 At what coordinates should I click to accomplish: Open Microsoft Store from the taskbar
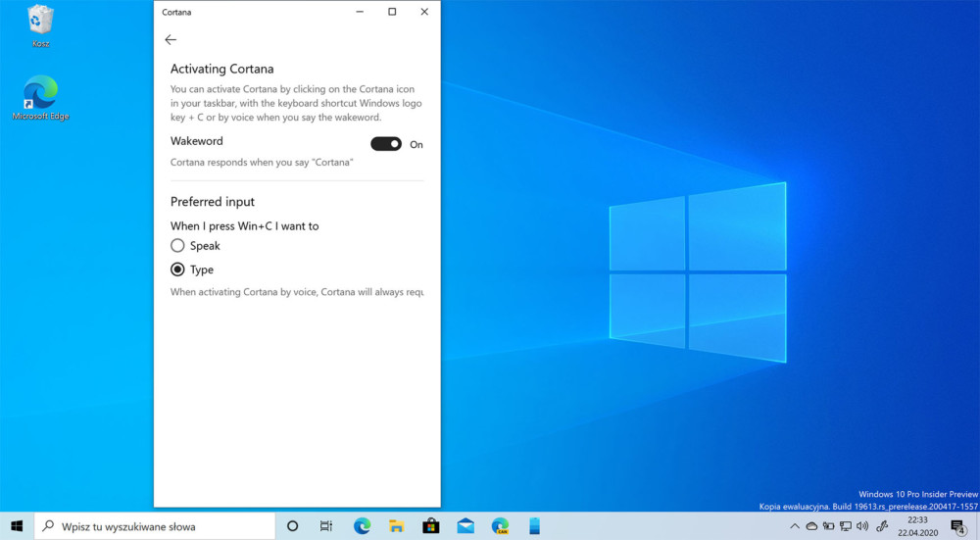pyautogui.click(x=430, y=526)
